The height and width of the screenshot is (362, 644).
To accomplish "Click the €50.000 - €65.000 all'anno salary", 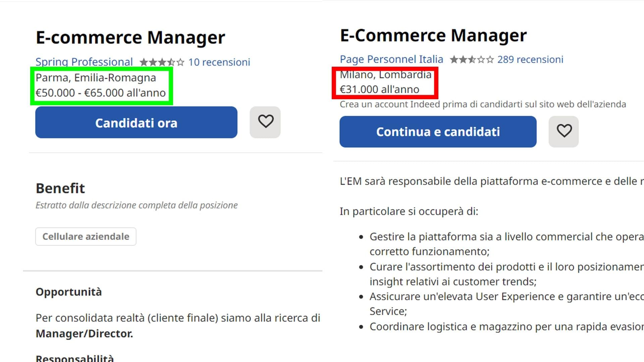I will 101,93.
